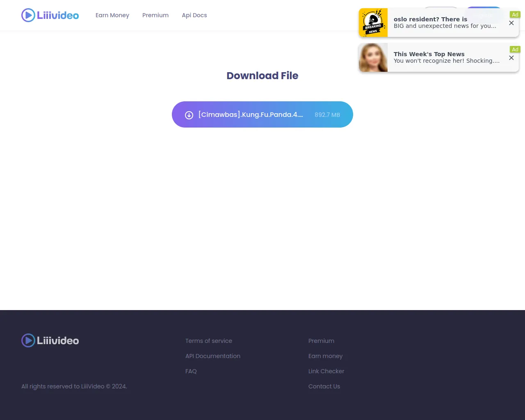Click the woman's photo ad thumbnail
525x420 pixels.
[373, 57]
